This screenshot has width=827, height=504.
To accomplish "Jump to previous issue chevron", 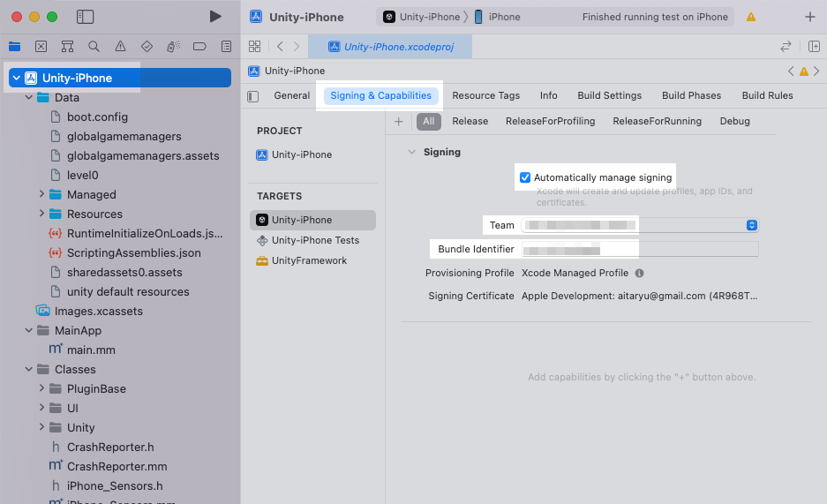I will coord(791,71).
